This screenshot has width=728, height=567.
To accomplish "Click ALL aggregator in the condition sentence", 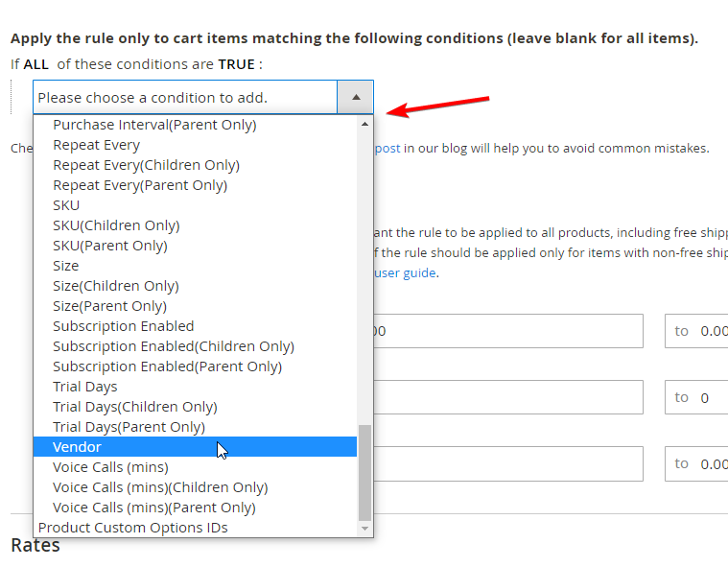I will [x=36, y=64].
